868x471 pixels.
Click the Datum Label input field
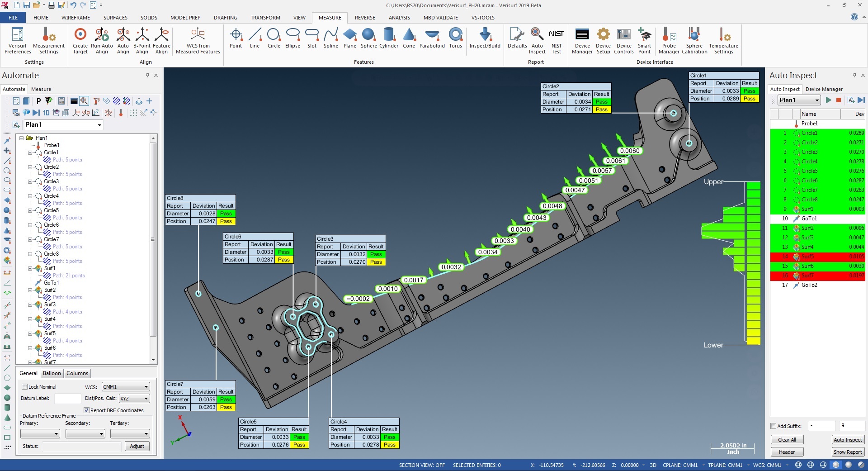click(67, 399)
